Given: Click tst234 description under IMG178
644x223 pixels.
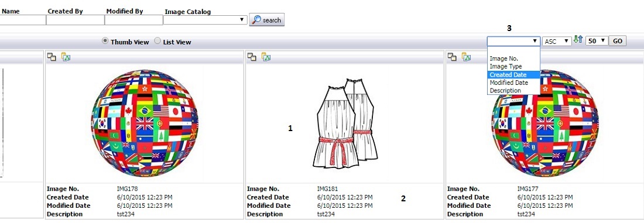Looking at the screenshot, I should (x=126, y=214).
